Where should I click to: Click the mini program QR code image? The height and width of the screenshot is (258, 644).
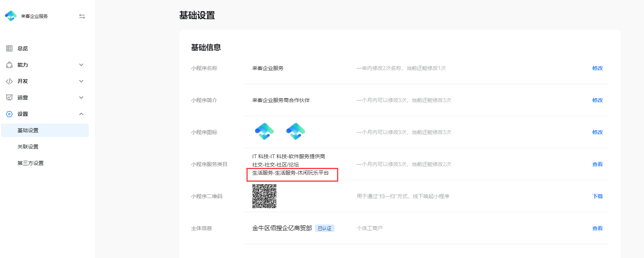[x=264, y=196]
